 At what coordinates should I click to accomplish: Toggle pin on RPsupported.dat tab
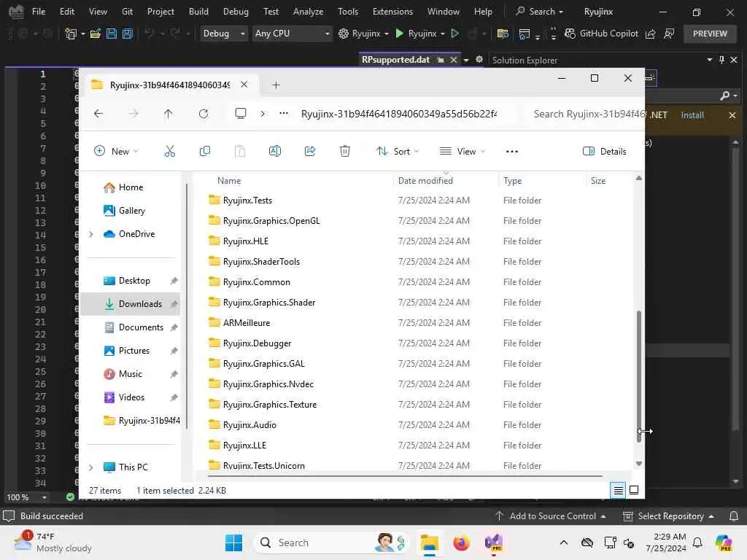coord(441,60)
